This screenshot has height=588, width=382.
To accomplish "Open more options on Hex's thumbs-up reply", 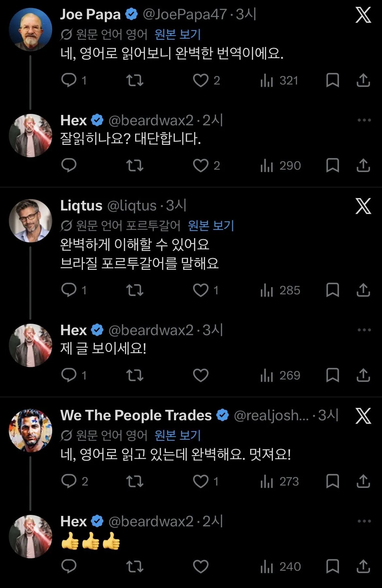I will 364,521.
